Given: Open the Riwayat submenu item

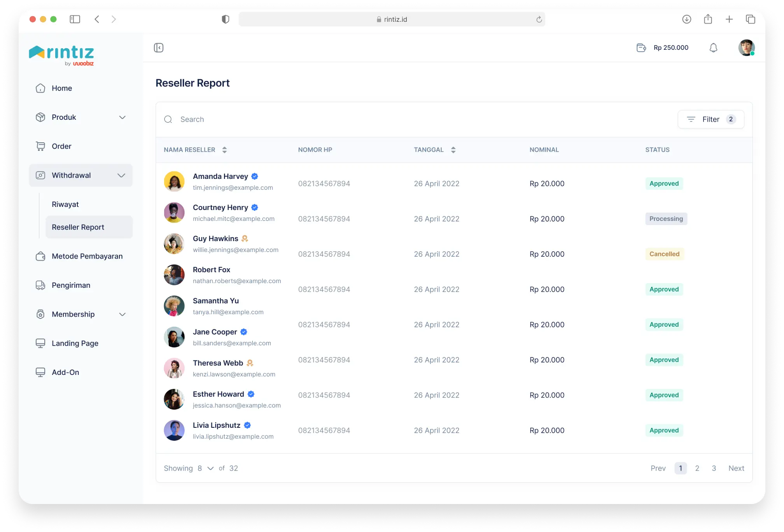Looking at the screenshot, I should [65, 204].
